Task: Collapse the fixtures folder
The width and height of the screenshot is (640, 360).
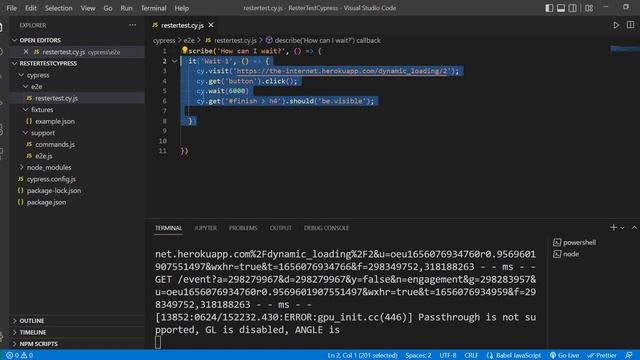Action: pos(42,110)
